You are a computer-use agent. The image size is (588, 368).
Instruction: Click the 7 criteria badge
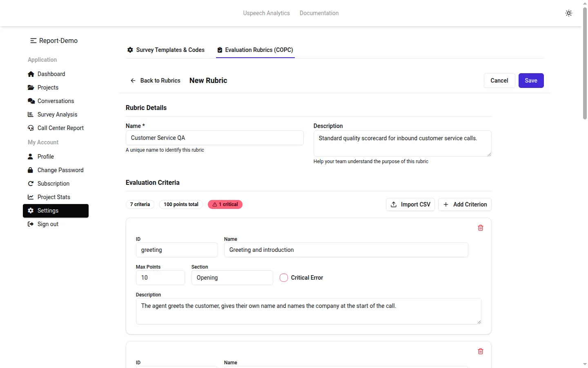point(140,204)
